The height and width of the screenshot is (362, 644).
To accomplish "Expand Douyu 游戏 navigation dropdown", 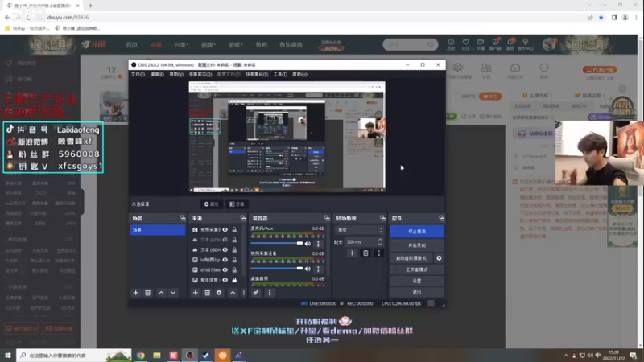I will [235, 45].
